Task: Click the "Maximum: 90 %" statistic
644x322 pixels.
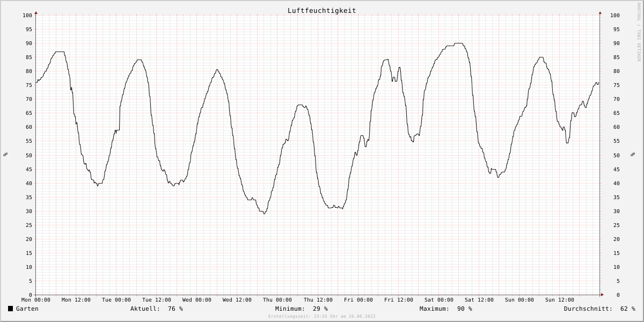Action: tap(446, 309)
